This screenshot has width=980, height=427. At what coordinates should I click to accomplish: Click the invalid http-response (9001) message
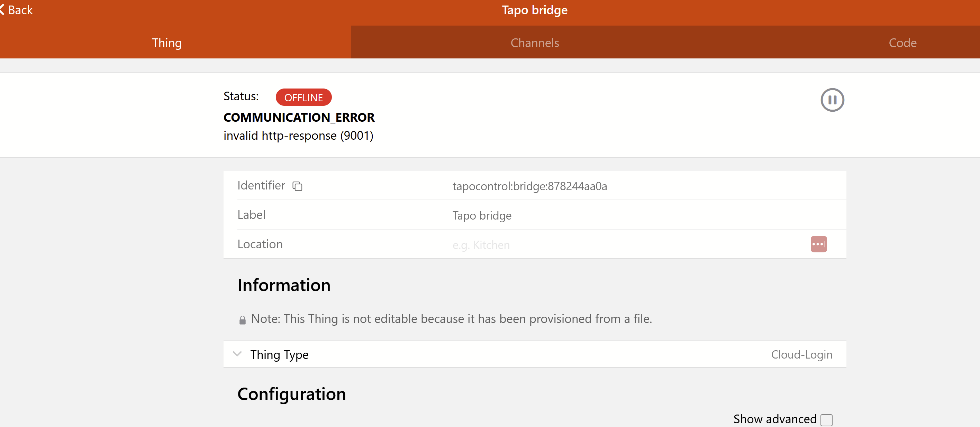pyautogui.click(x=298, y=136)
